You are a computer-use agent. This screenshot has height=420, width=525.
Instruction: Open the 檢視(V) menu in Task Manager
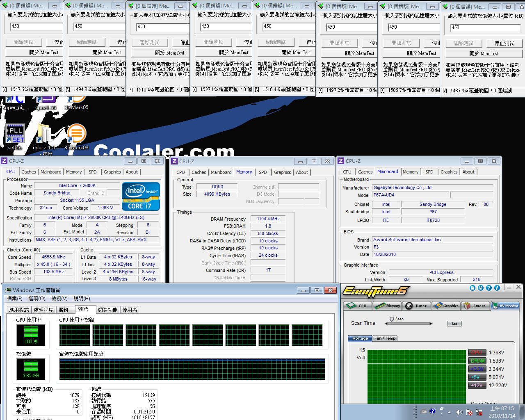click(x=59, y=299)
